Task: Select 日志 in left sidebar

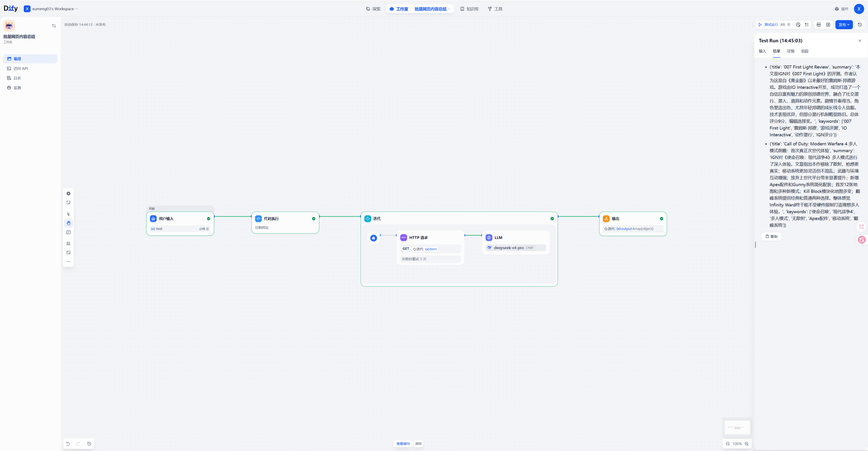Action: pos(30,78)
